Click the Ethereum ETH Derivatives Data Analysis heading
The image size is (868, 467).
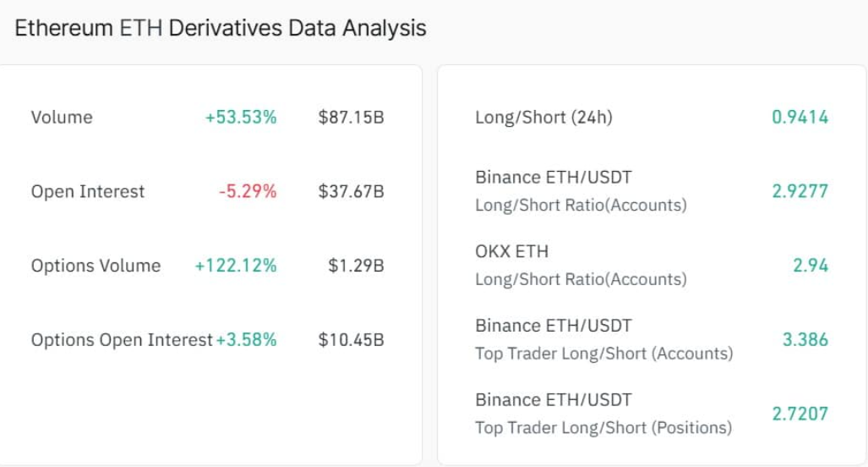221,28
